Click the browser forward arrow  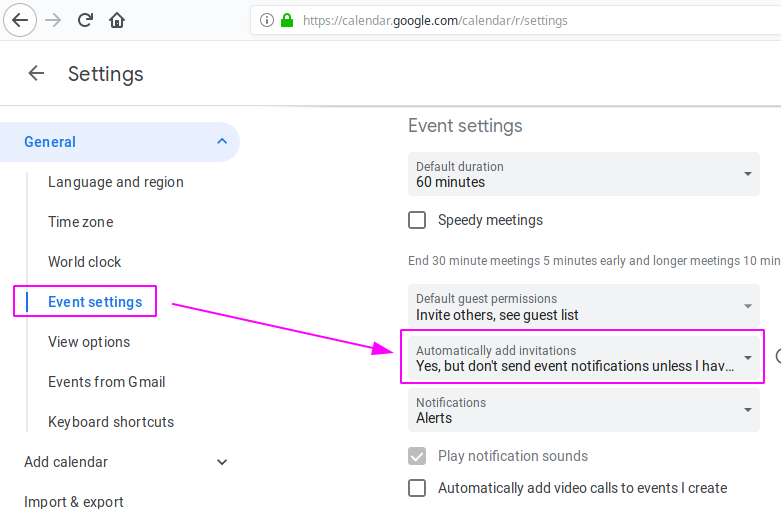tap(53, 20)
